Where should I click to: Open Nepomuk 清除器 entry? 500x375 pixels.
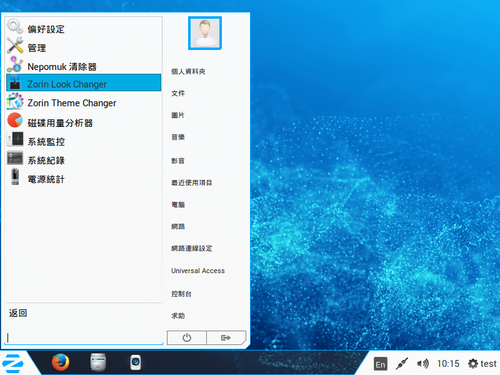[x=84, y=66]
